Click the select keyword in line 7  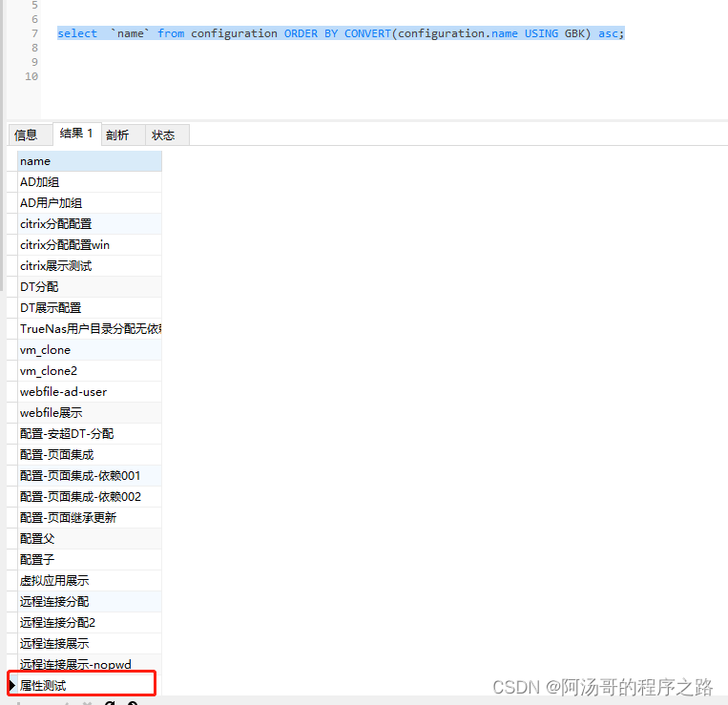77,33
